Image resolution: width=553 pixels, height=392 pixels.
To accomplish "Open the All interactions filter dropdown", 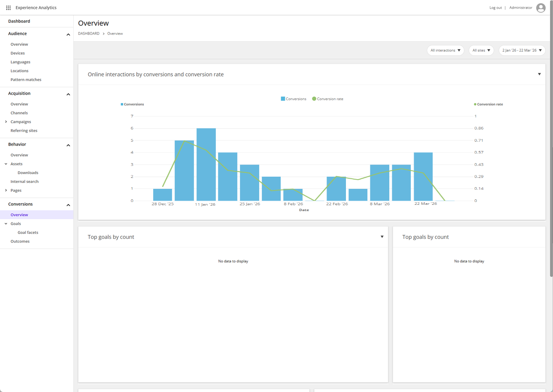I will coord(445,50).
